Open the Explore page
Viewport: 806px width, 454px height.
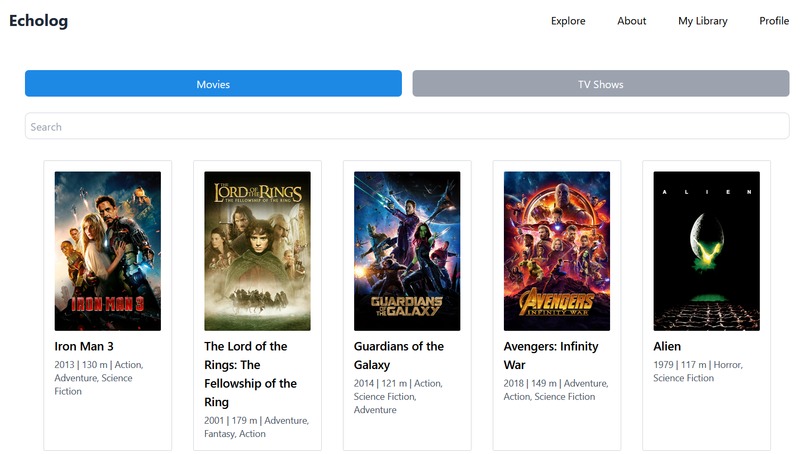coord(568,21)
